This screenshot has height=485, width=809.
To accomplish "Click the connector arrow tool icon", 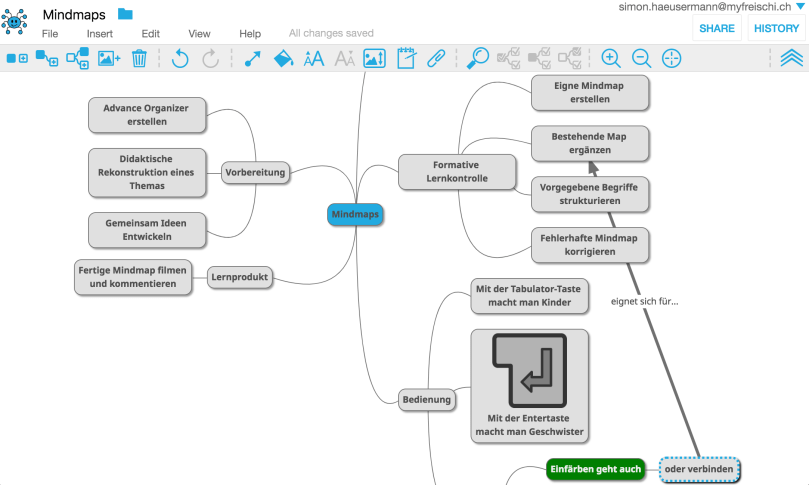I will [x=252, y=59].
